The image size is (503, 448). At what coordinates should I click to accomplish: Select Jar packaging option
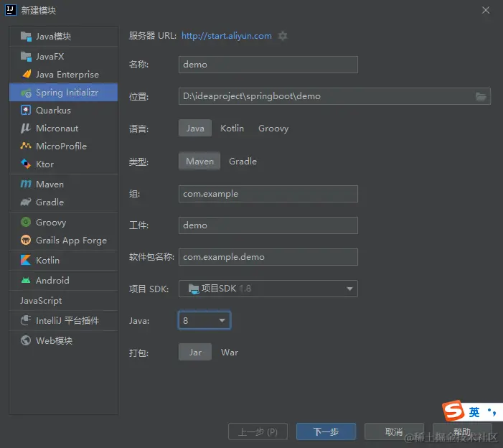tap(195, 352)
